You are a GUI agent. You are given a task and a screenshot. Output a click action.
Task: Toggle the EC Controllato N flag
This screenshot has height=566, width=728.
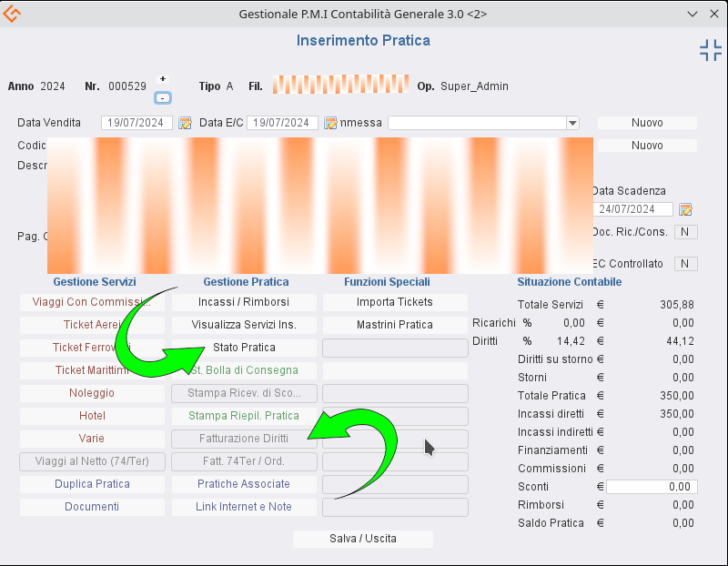685,264
